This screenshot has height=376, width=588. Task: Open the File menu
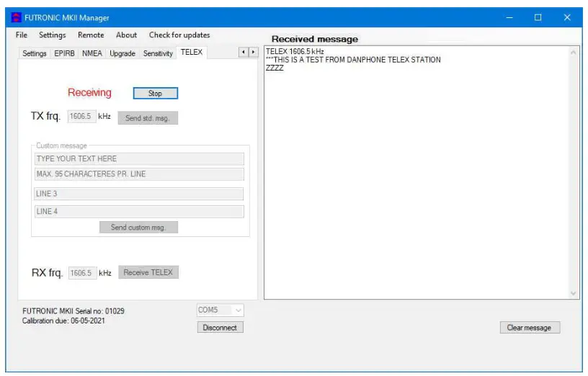(22, 35)
